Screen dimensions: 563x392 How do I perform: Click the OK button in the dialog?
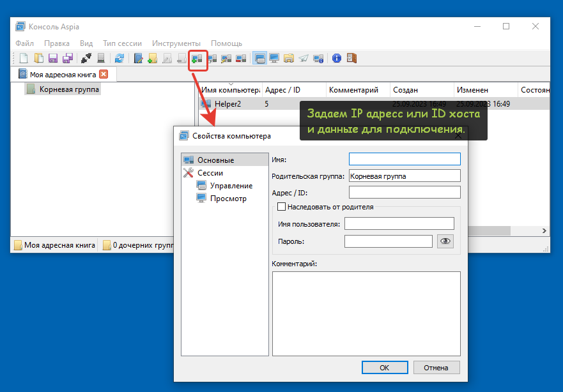[x=384, y=367]
